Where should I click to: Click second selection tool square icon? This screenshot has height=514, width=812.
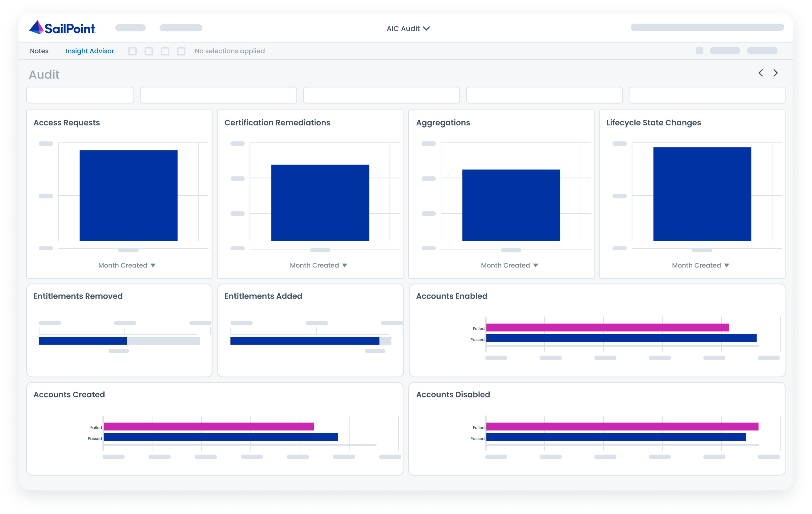(x=149, y=51)
